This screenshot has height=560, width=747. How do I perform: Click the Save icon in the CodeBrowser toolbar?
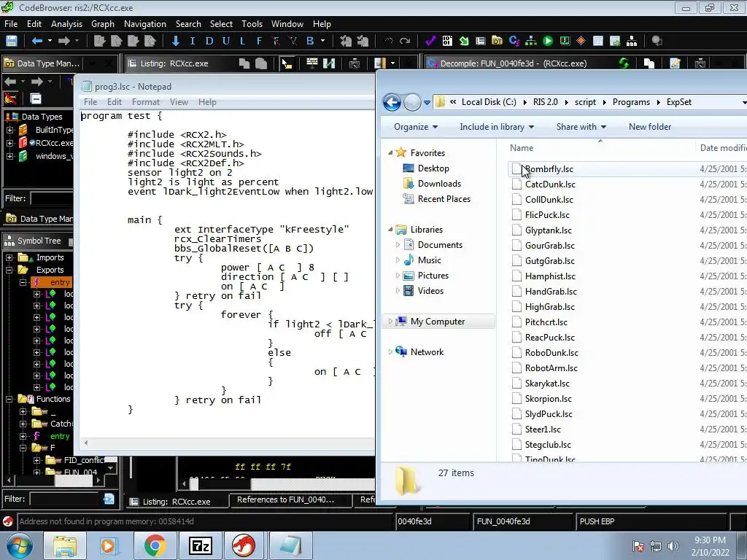(x=12, y=41)
